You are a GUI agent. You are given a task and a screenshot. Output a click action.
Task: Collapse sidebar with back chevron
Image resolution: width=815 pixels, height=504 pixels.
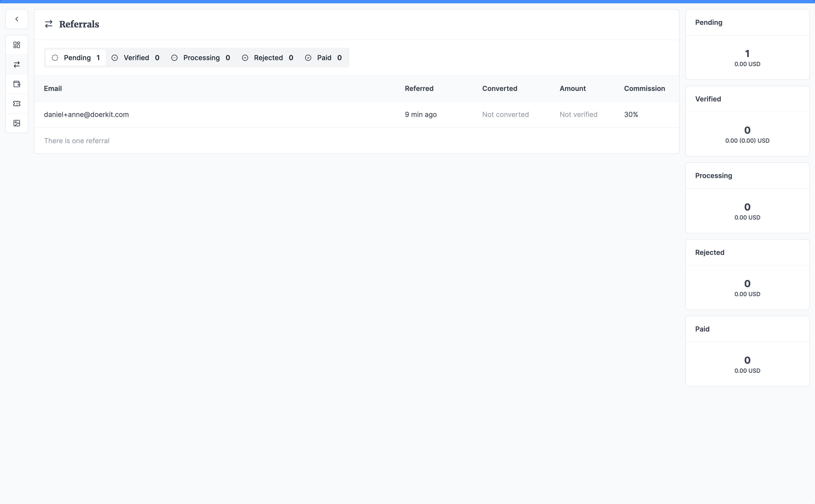[x=17, y=19]
